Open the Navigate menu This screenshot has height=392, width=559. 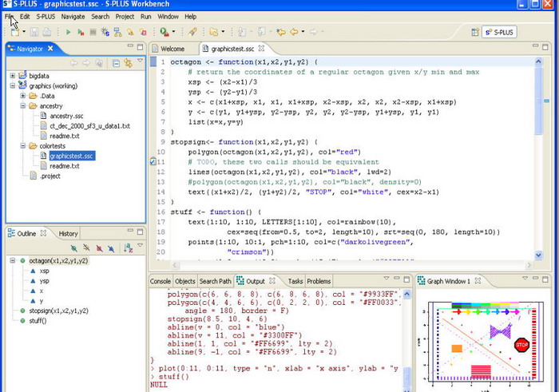coord(73,17)
